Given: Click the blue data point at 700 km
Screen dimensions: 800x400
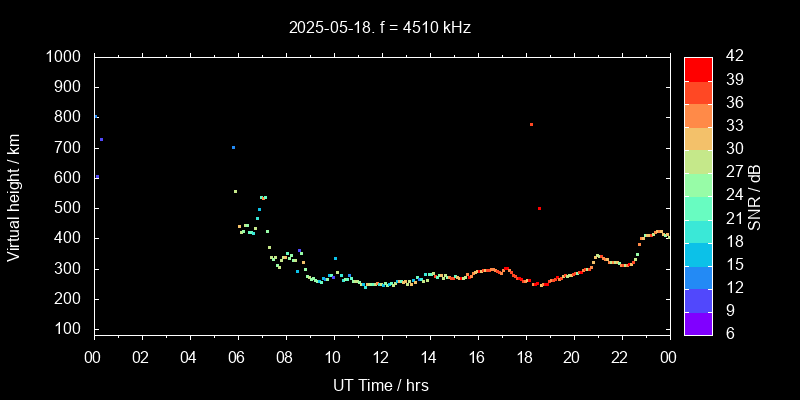Looking at the screenshot, I should [x=233, y=148].
